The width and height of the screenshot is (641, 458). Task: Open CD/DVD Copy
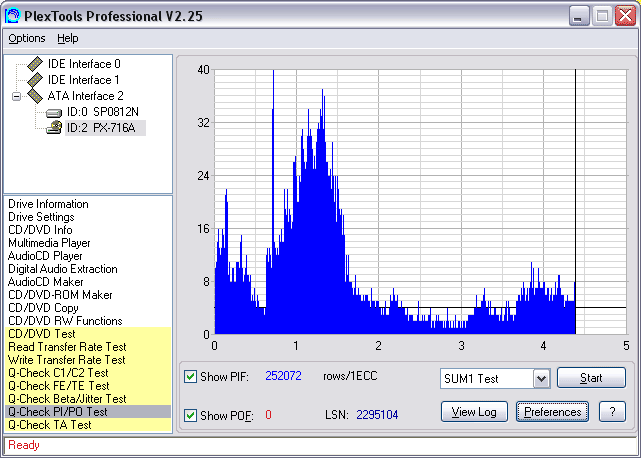(x=43, y=308)
